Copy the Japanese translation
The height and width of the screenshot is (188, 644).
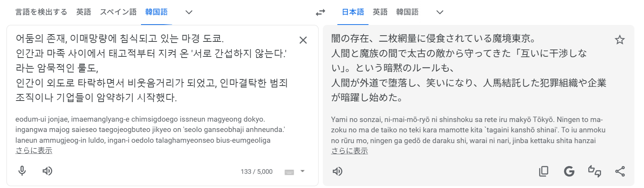pyautogui.click(x=543, y=171)
